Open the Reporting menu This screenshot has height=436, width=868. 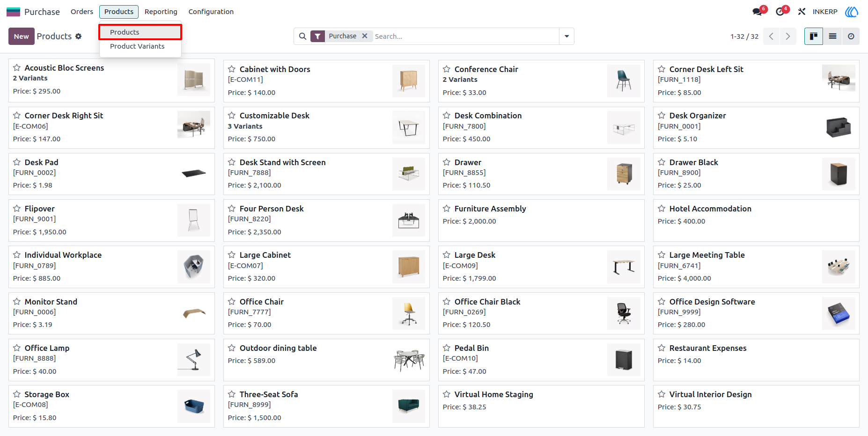click(161, 12)
